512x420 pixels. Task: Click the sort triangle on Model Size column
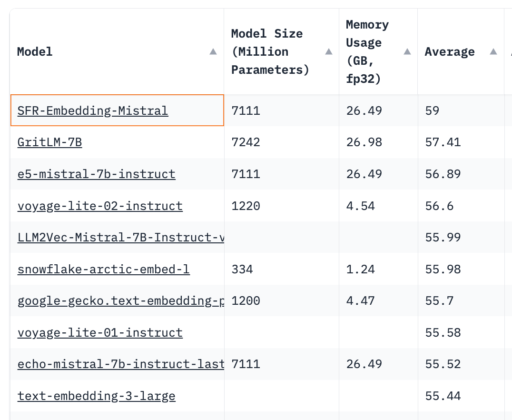pos(328,52)
